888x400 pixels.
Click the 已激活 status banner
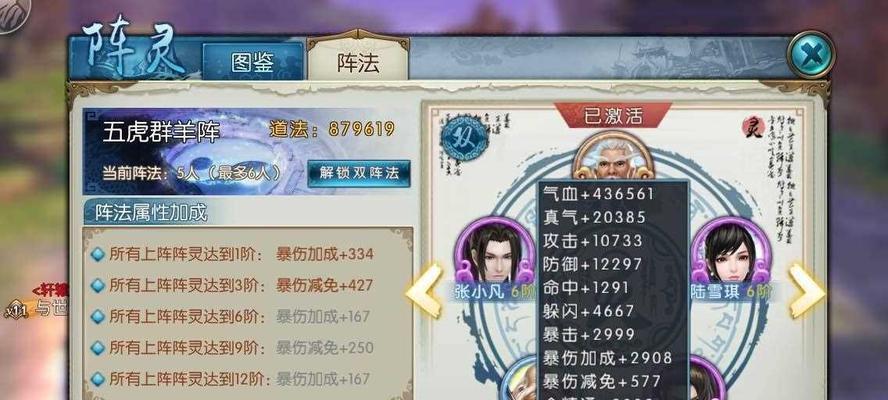[x=613, y=116]
